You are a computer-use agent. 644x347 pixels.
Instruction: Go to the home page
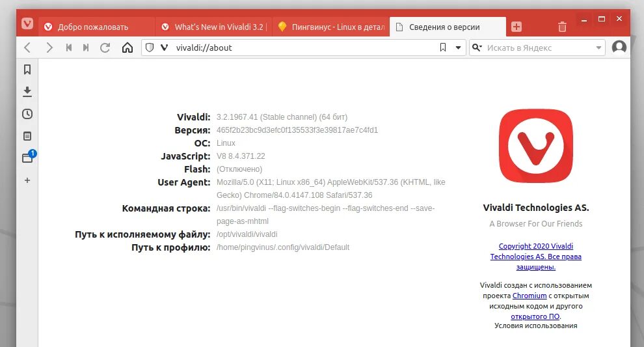click(x=127, y=48)
